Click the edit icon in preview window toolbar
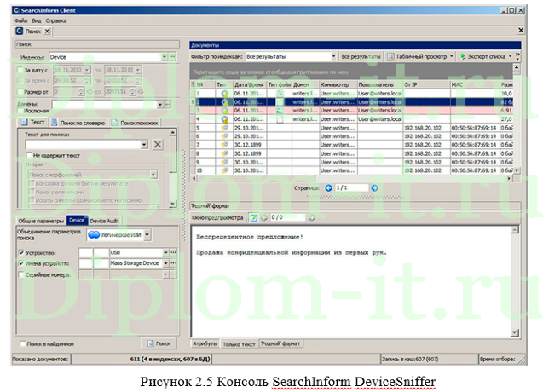 point(253,218)
